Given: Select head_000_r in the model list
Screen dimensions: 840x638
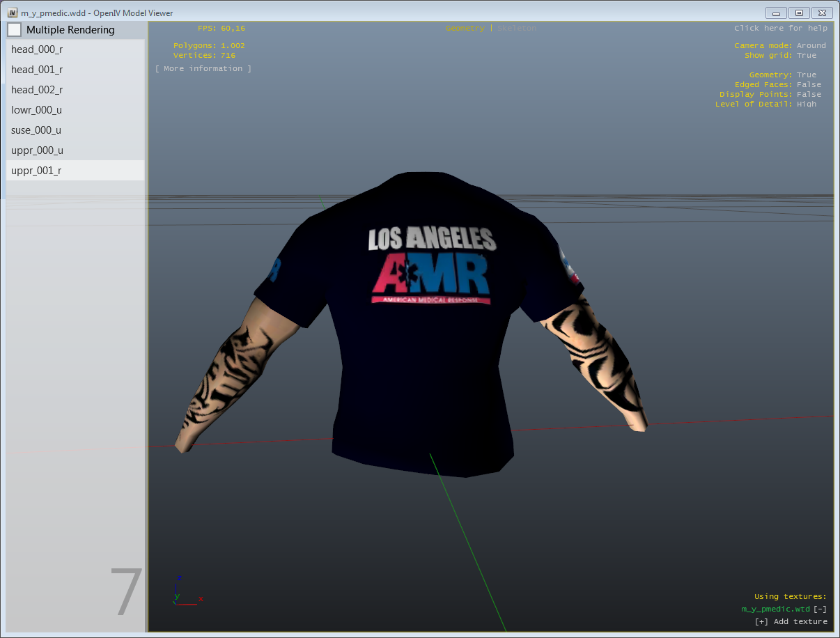Looking at the screenshot, I should (37, 49).
